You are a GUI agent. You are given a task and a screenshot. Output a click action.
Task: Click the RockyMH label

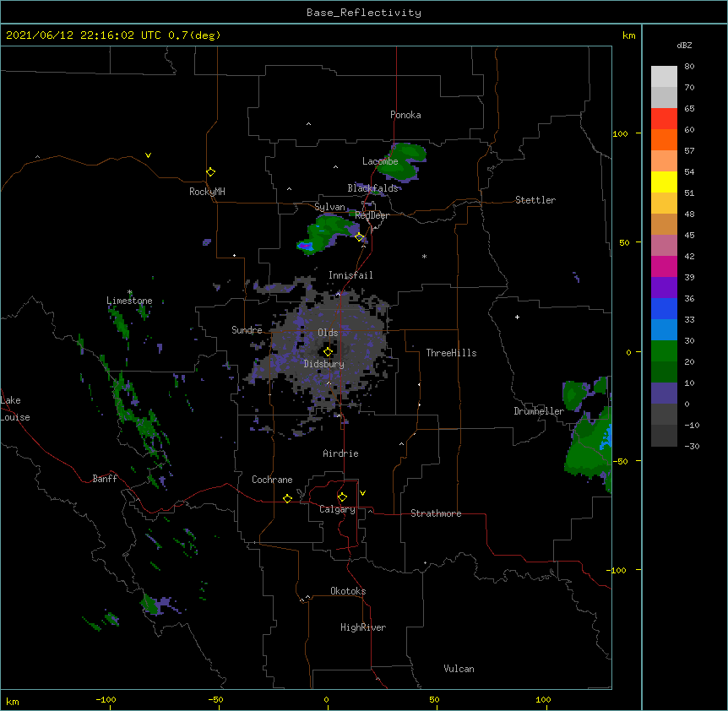point(207,192)
